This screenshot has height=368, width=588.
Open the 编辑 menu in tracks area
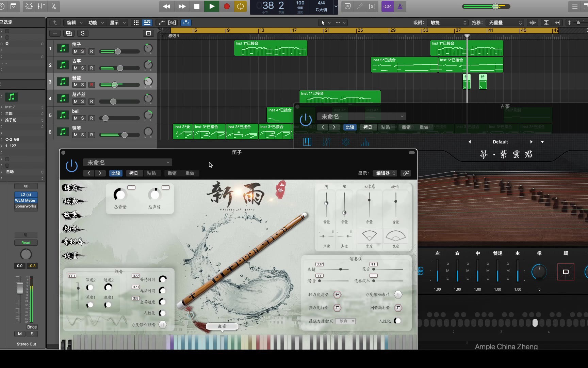[x=75, y=22]
